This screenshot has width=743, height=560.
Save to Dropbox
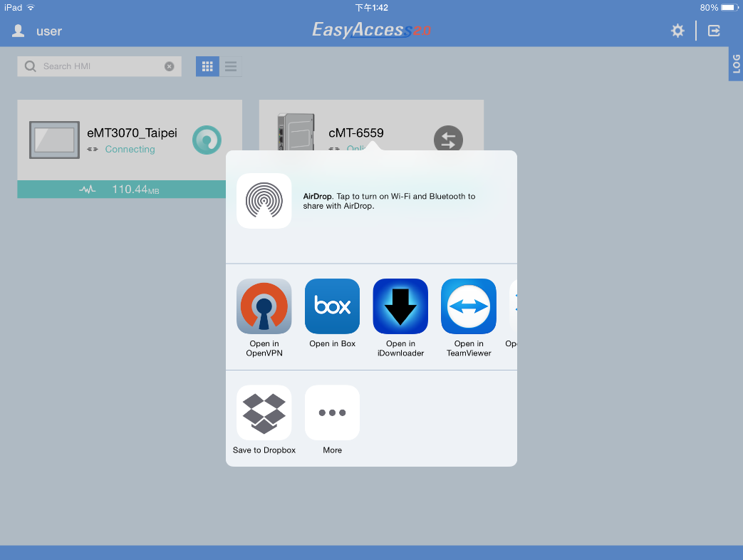coord(264,413)
